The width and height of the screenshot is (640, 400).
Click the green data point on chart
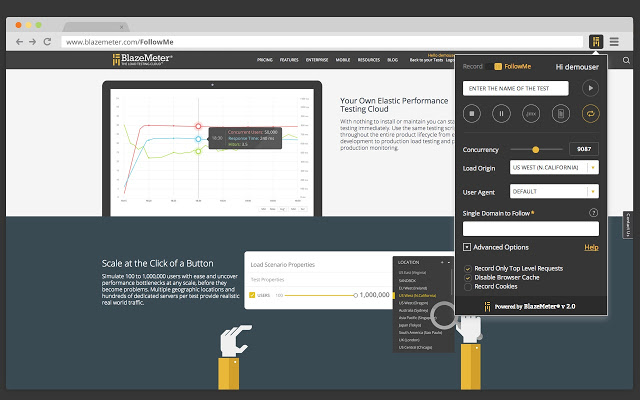pyautogui.click(x=198, y=151)
